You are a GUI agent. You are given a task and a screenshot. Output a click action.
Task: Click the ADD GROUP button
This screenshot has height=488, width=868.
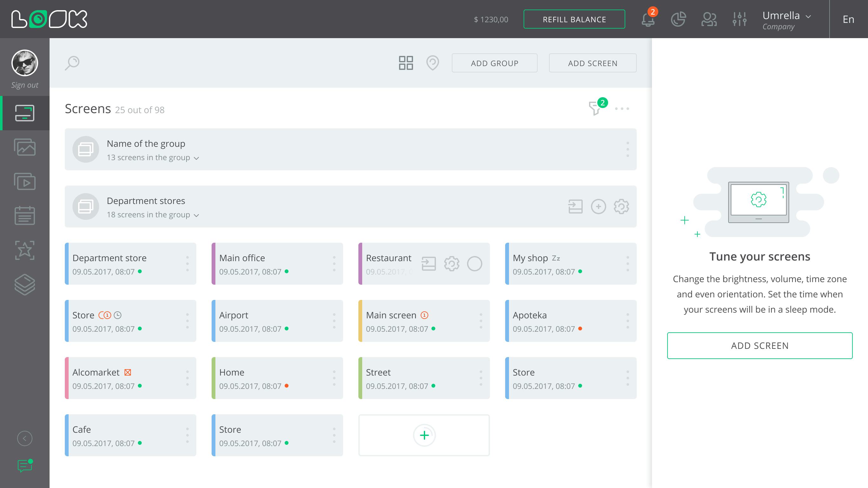point(494,63)
